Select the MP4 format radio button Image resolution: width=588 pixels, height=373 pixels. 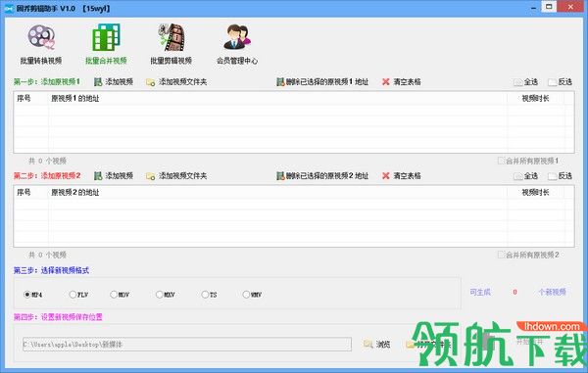(27, 295)
